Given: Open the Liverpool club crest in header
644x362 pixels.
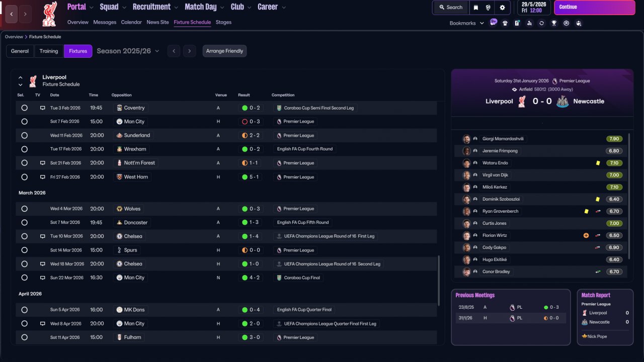Looking at the screenshot, I should (x=49, y=14).
